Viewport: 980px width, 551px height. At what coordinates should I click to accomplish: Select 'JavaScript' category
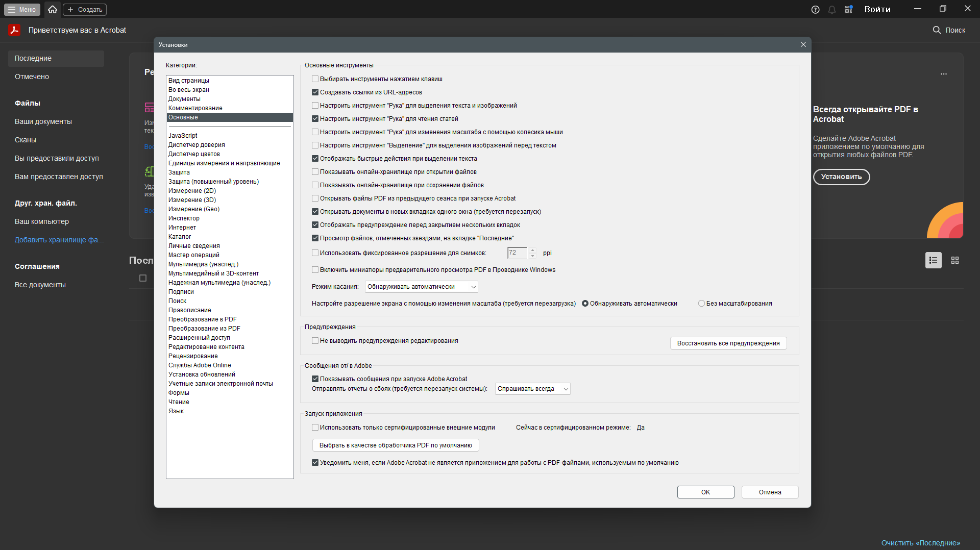pos(230,136)
